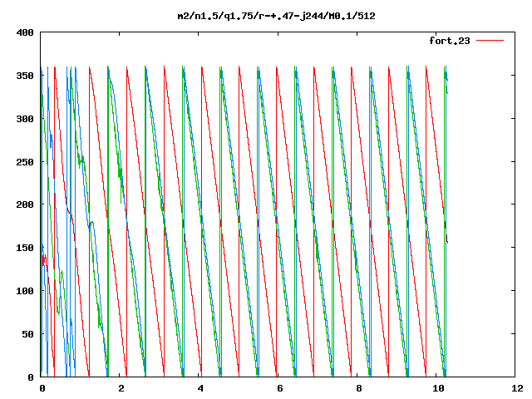Click the y-axis label 350
Viewport: 532px width, 399px height.
click(25, 76)
